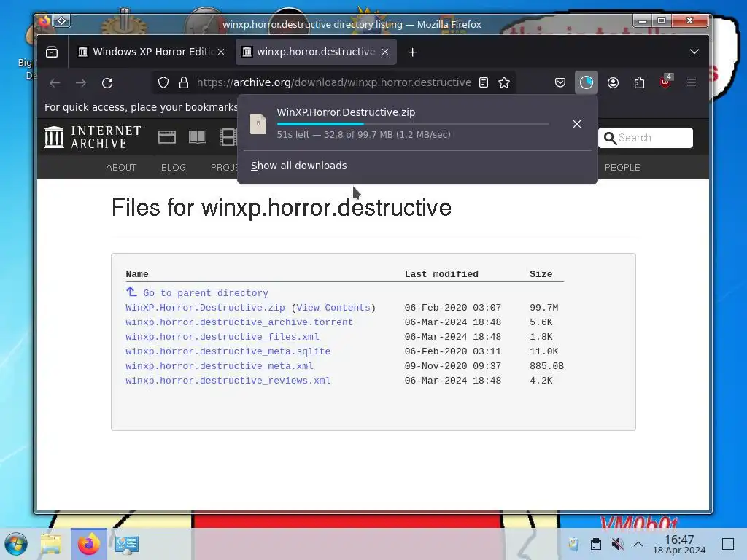Image resolution: width=747 pixels, height=560 pixels.
Task: Close the Windows XP Horror Edition tab
Action: tap(221, 52)
